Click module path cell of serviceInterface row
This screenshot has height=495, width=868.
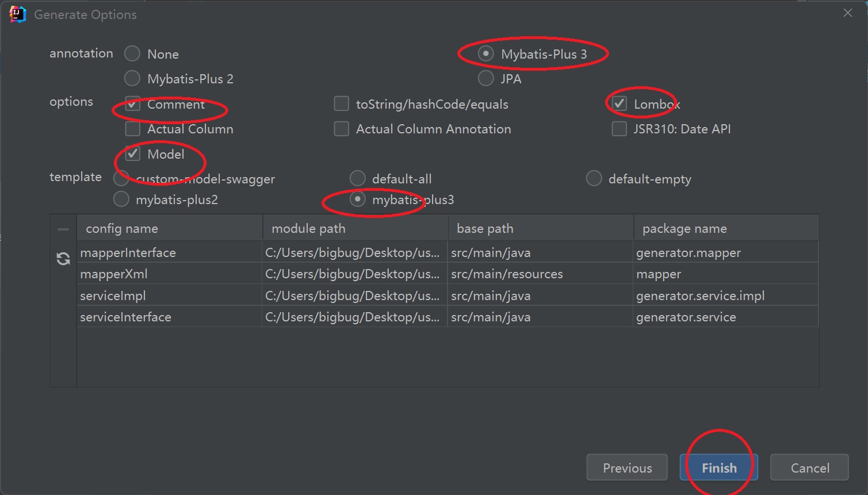tap(354, 317)
